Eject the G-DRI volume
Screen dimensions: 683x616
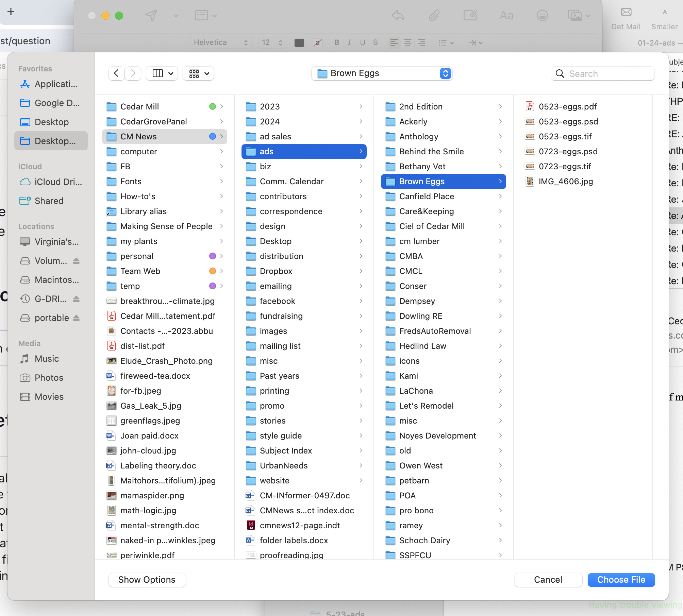coord(76,299)
